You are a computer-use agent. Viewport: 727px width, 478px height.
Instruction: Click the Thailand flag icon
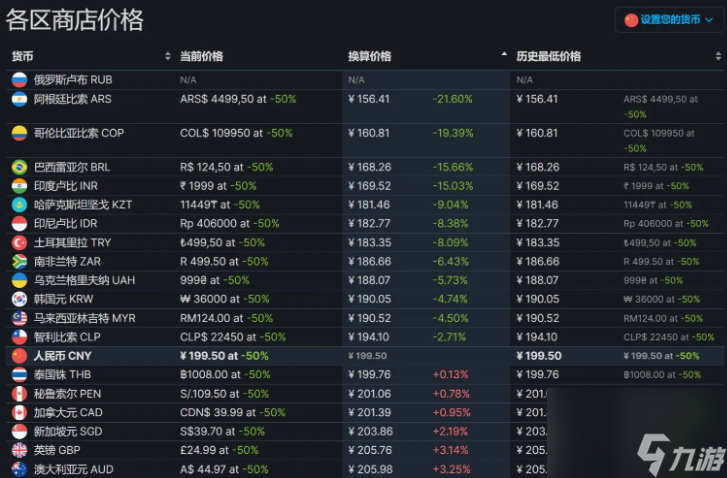tap(19, 375)
